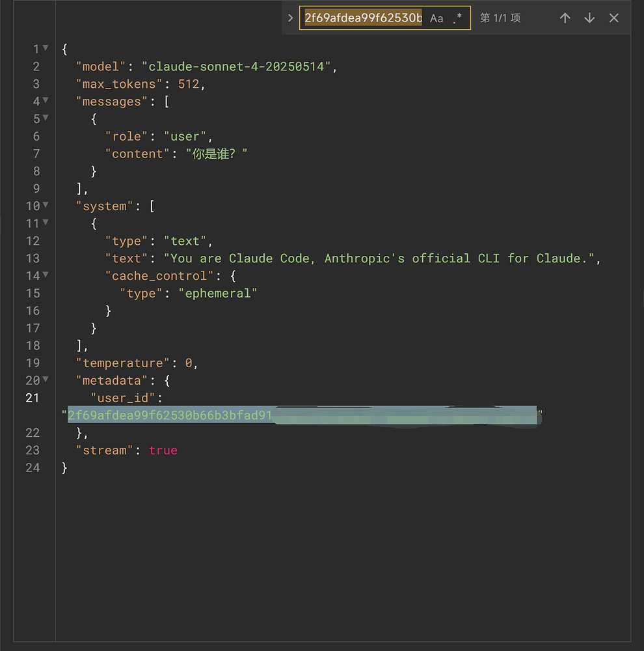Viewport: 644px width, 651px height.
Task: Click the "text" value on line 12
Action: (185, 241)
